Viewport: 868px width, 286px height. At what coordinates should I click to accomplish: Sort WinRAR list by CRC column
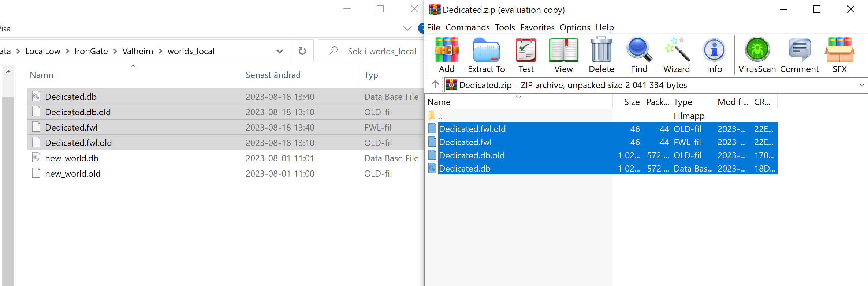[762, 102]
